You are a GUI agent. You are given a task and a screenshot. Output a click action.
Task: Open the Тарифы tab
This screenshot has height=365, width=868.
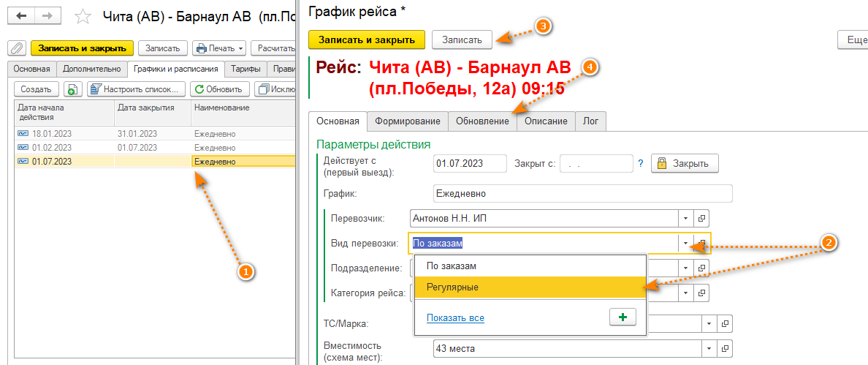pos(245,69)
